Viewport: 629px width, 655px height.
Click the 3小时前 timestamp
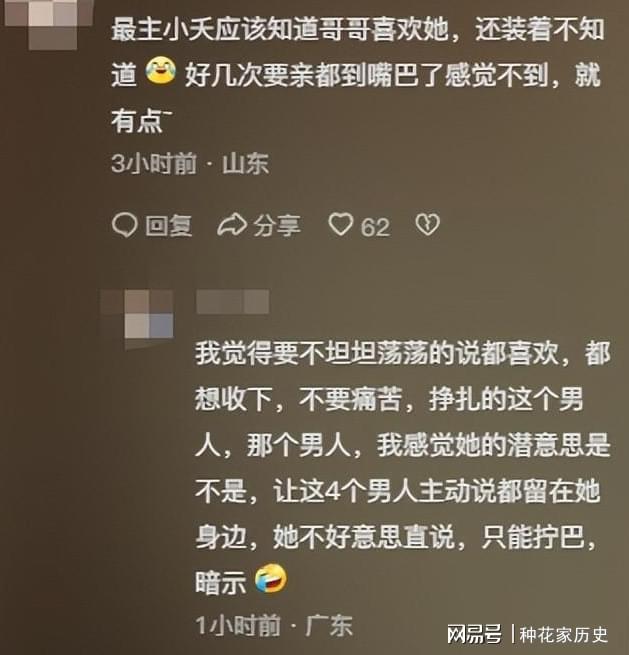tap(154, 163)
